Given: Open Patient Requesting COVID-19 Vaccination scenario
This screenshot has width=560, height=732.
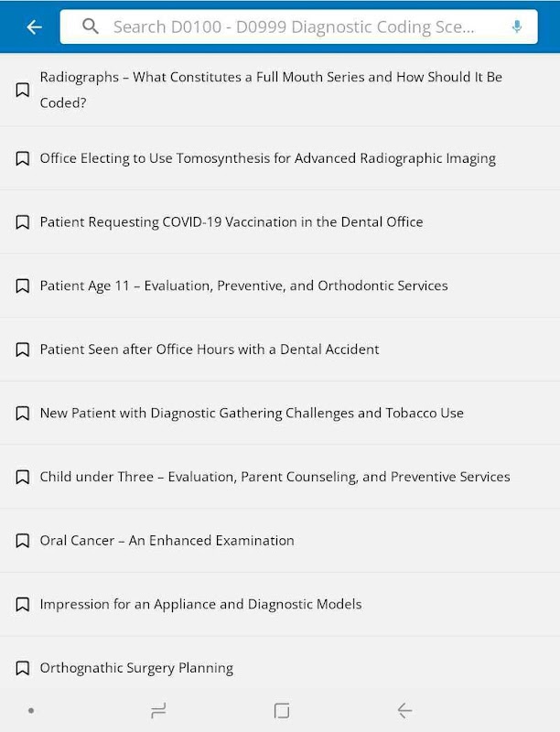Looking at the screenshot, I should 232,222.
